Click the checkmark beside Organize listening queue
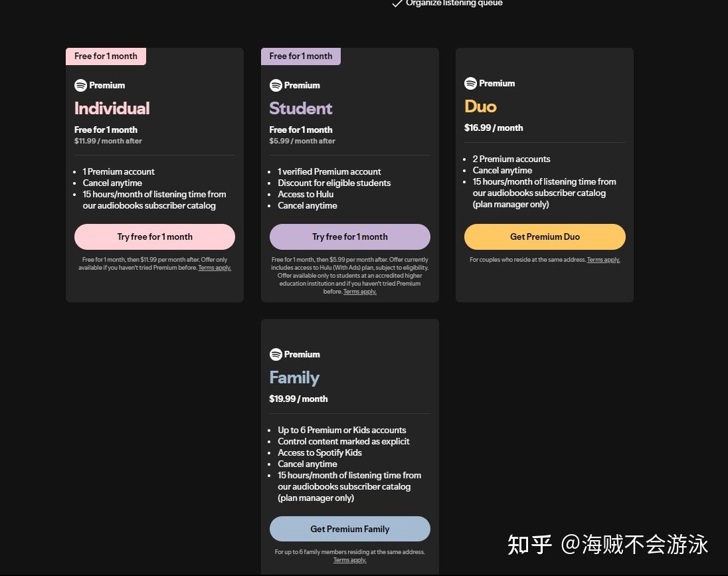The width and height of the screenshot is (728, 576). (397, 3)
